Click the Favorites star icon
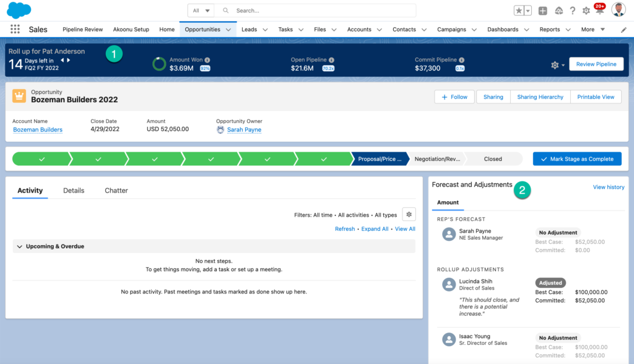634x364 pixels. point(519,11)
